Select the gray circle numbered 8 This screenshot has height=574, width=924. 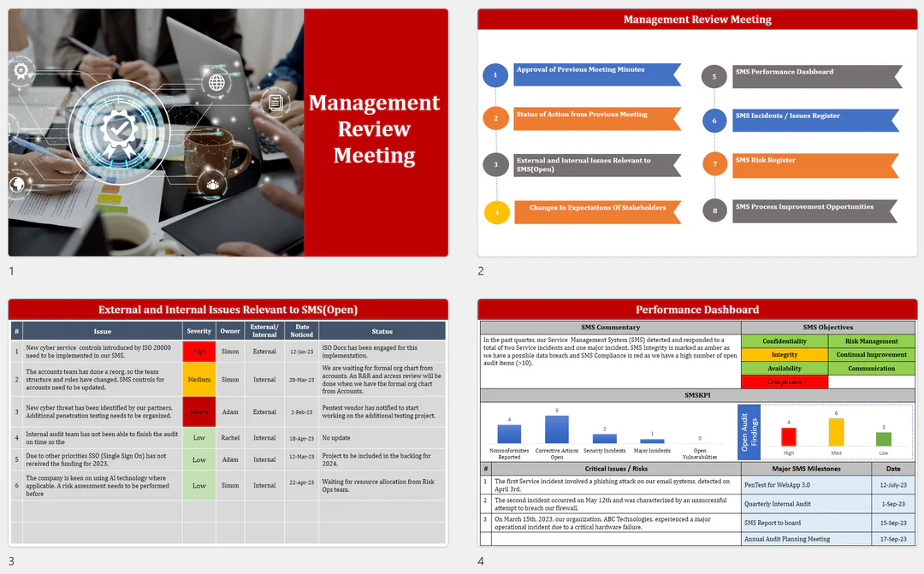(714, 210)
